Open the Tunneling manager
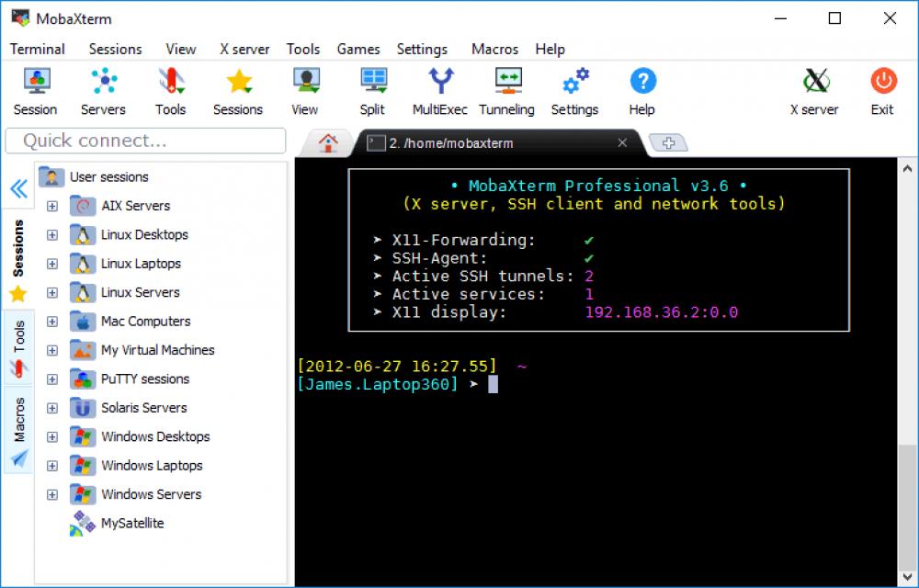919x588 pixels. click(507, 89)
